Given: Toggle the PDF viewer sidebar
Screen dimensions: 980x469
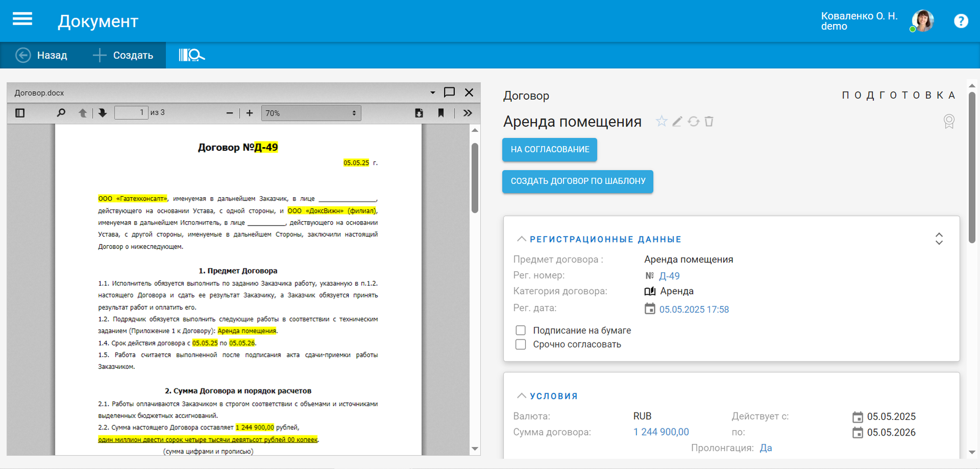Looking at the screenshot, I should pyautogui.click(x=20, y=113).
